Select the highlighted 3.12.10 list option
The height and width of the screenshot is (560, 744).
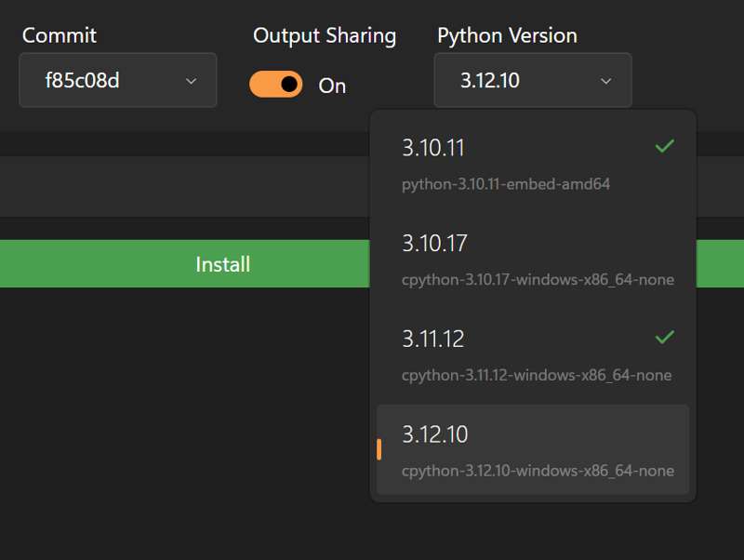(x=533, y=449)
